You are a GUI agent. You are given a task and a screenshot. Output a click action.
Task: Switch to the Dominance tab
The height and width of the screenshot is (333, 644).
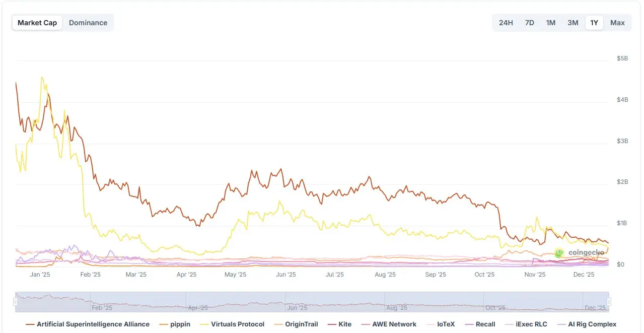click(88, 22)
